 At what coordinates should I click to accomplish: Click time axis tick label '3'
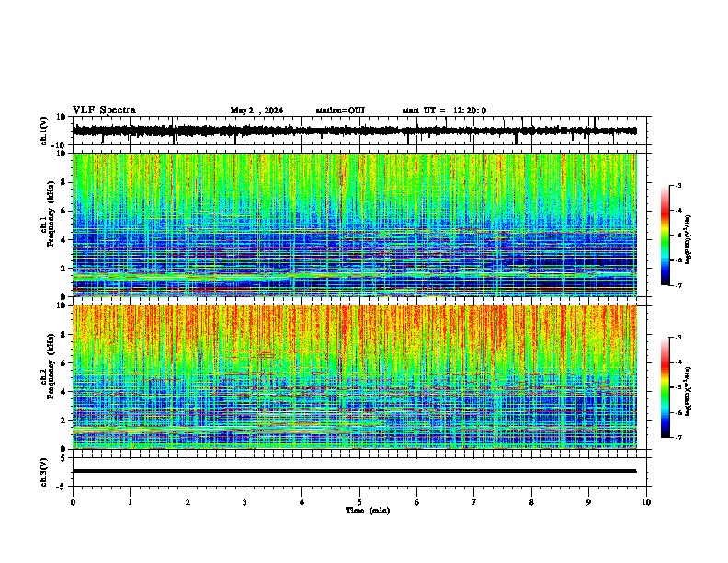point(245,502)
